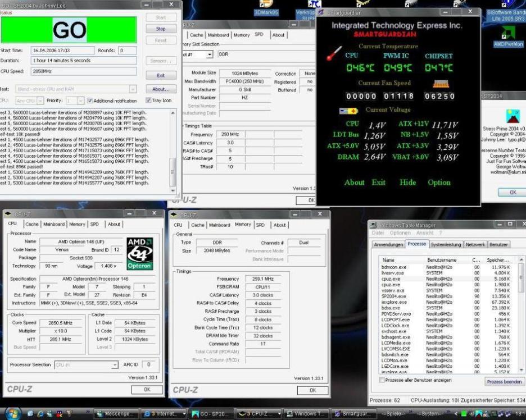
Task: Click the Smartguardian title bar icon
Action: pyautogui.click(x=321, y=13)
